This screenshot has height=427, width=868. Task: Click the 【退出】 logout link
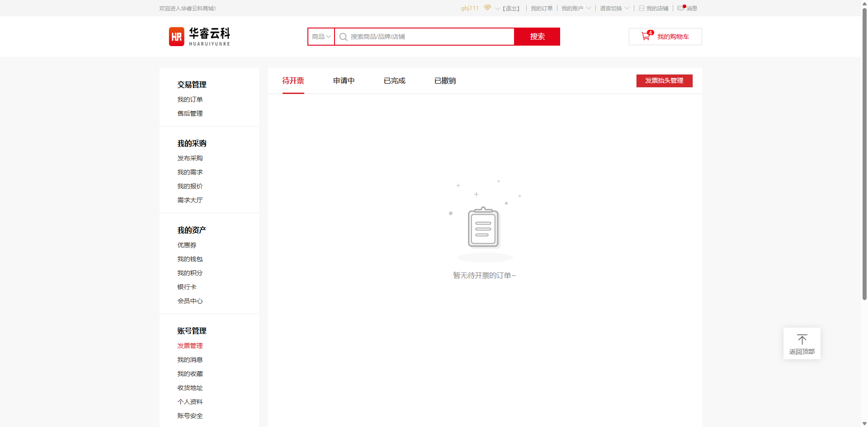coord(511,9)
